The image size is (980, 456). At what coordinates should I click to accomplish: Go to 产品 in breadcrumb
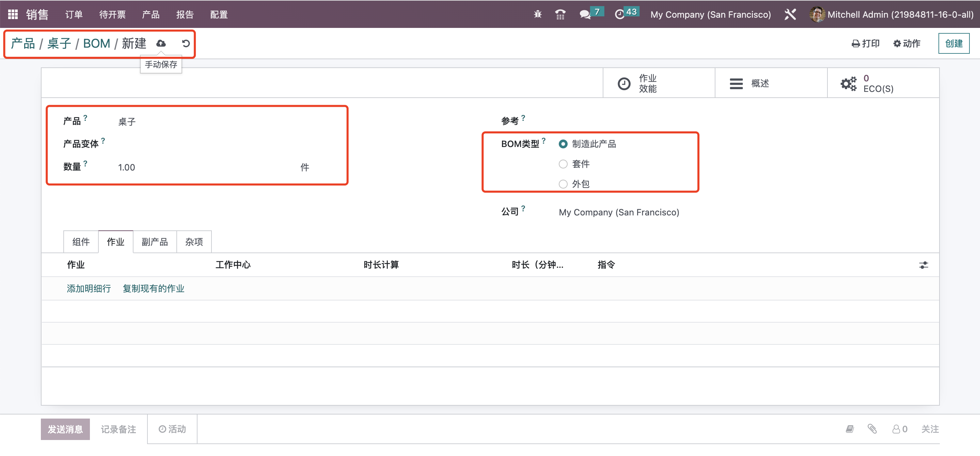[23, 44]
